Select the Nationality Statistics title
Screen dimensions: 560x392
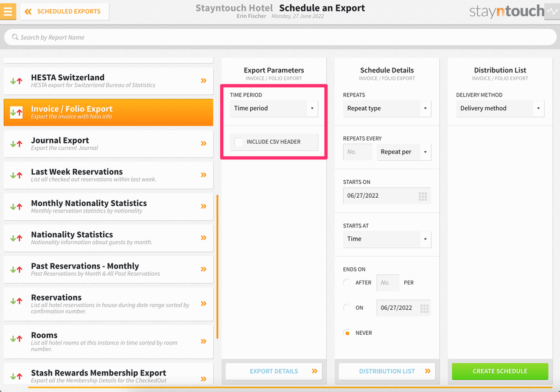click(x=72, y=234)
